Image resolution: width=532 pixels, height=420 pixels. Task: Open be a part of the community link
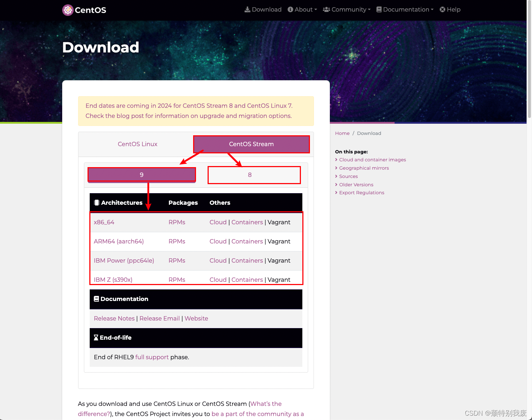pyautogui.click(x=258, y=414)
